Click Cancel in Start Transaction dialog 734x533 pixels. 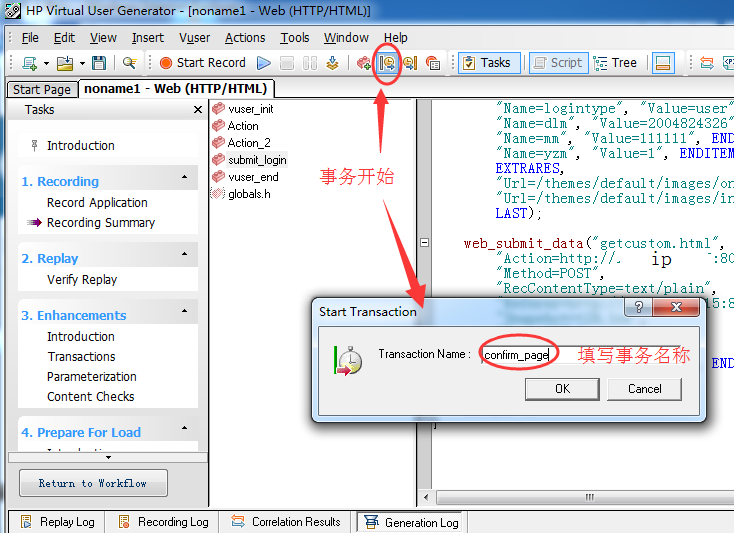tap(645, 389)
